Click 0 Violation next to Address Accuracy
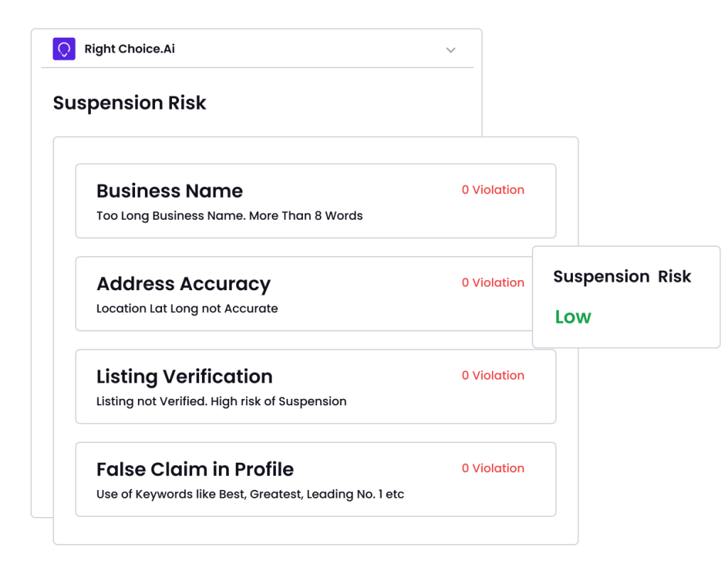Image resolution: width=728 pixels, height=571 pixels. tap(493, 283)
